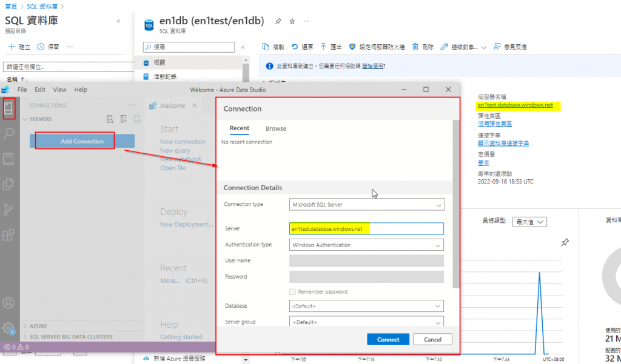Click export toolbar item in Azure portal
Screen dimensions: 621x364
(331, 47)
